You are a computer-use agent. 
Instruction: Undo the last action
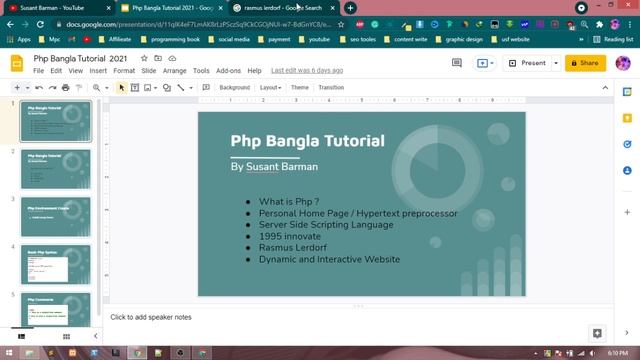pos(39,88)
